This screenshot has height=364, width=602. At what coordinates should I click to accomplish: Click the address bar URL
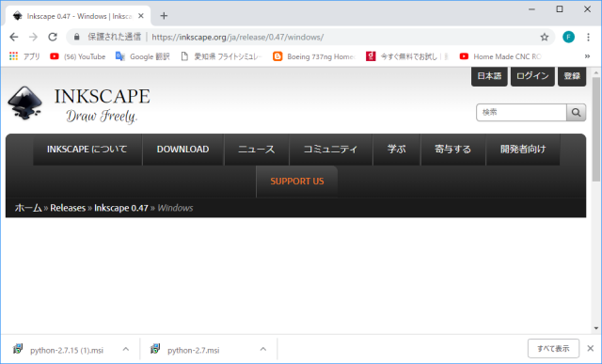pyautogui.click(x=238, y=37)
